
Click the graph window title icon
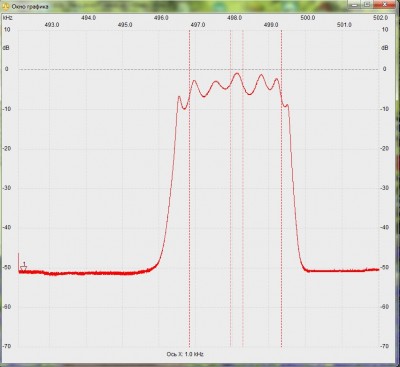[x=5, y=6]
